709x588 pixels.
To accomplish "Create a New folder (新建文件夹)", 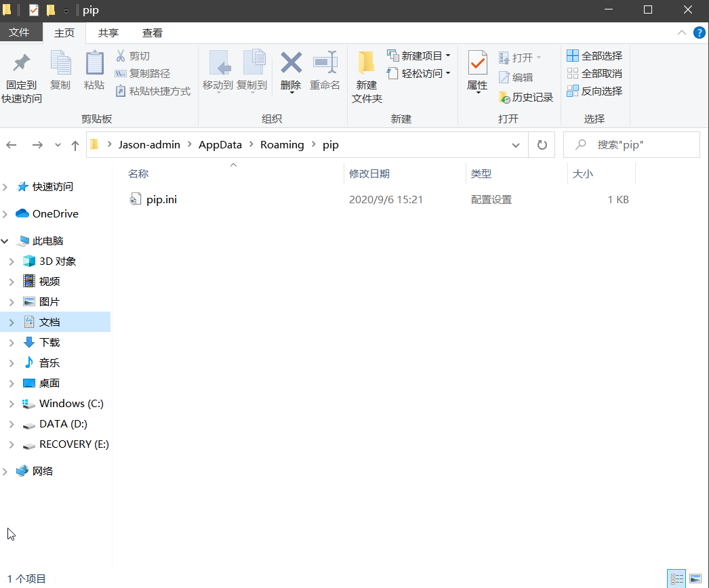I will click(x=366, y=77).
